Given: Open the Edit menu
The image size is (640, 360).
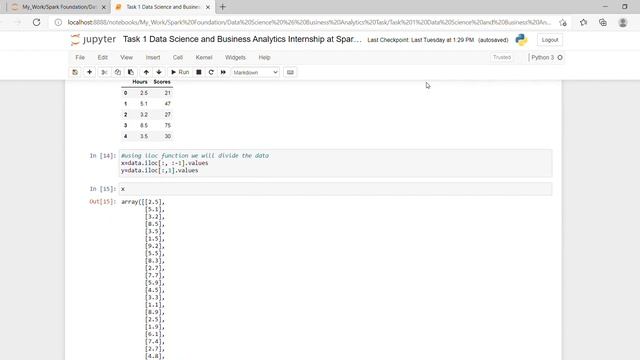Looking at the screenshot, I should [x=102, y=58].
